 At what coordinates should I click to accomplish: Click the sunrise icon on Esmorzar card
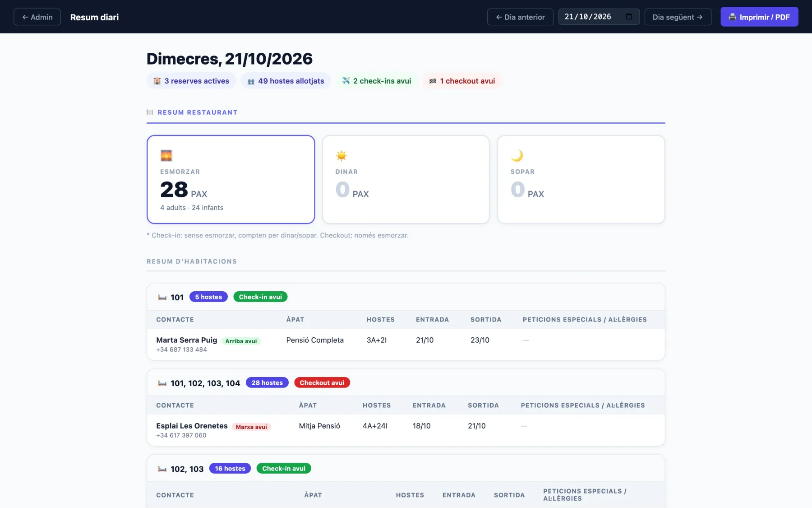pyautogui.click(x=166, y=155)
